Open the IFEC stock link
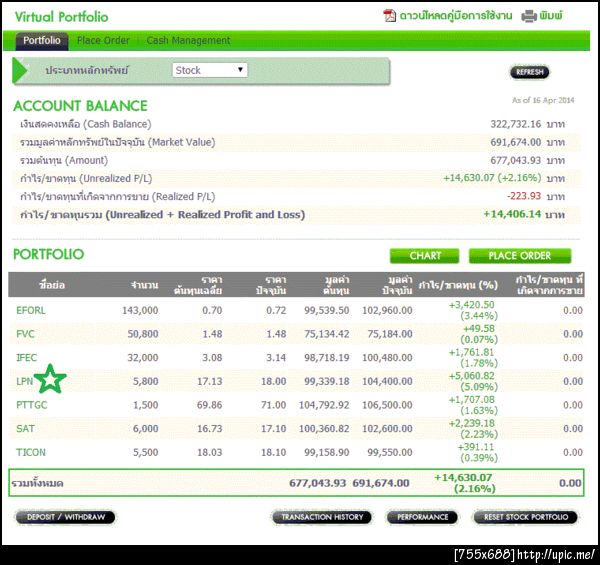This screenshot has height=565, width=600. 27,358
